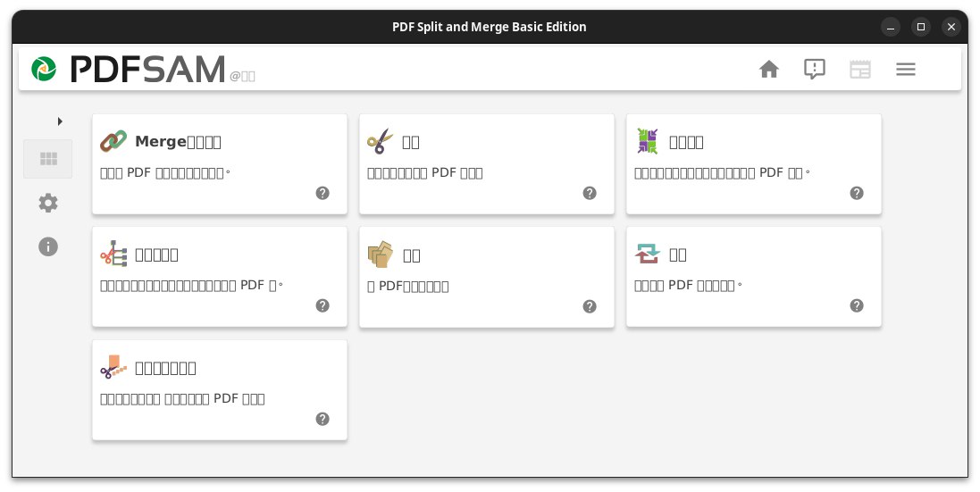Image resolution: width=980 pixels, height=492 pixels.
Task: Click help question mark on Merge tile
Action: click(322, 193)
